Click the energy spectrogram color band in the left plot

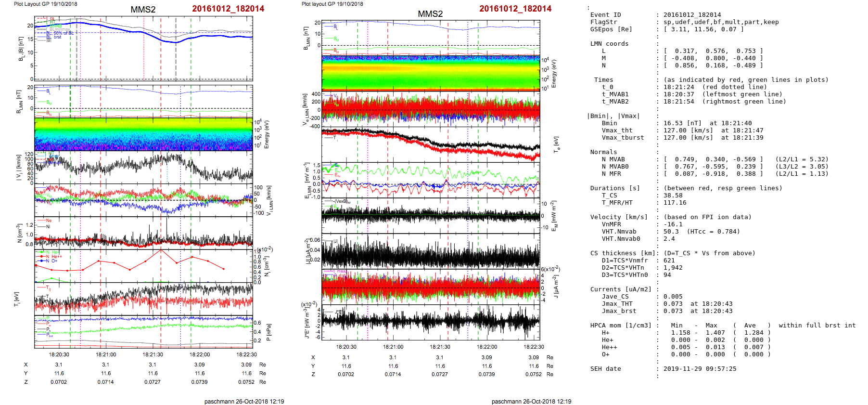tap(143, 134)
